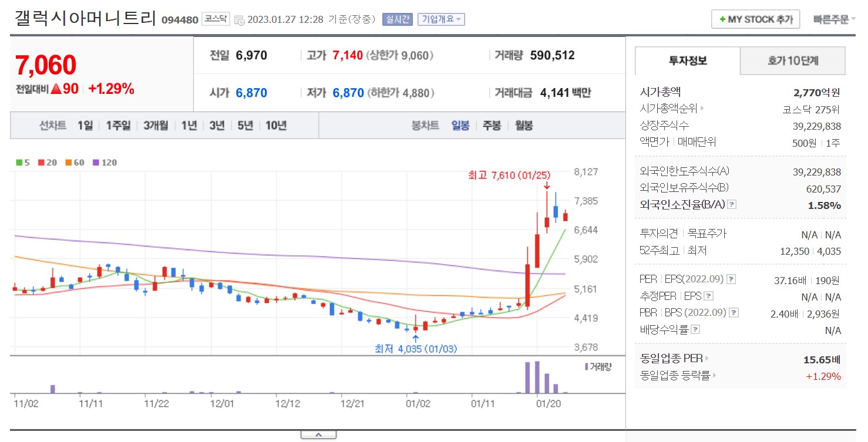Open help icon beside 외국인소진율(B/A)
The height and width of the screenshot is (442, 868).
(731, 205)
